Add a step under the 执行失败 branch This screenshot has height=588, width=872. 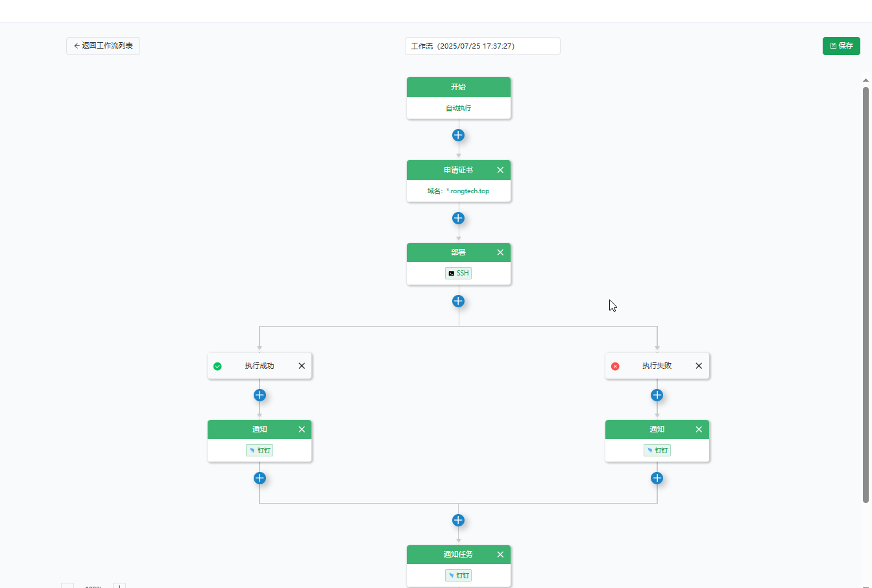point(657,395)
